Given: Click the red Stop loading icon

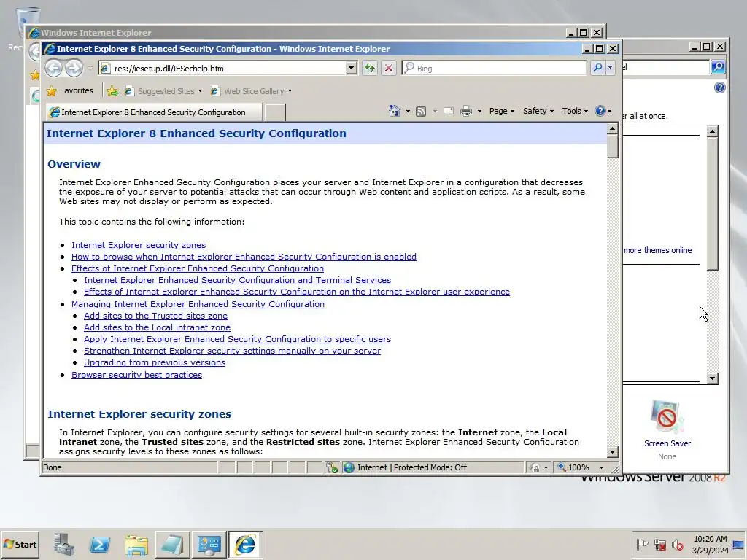Looking at the screenshot, I should coord(389,68).
